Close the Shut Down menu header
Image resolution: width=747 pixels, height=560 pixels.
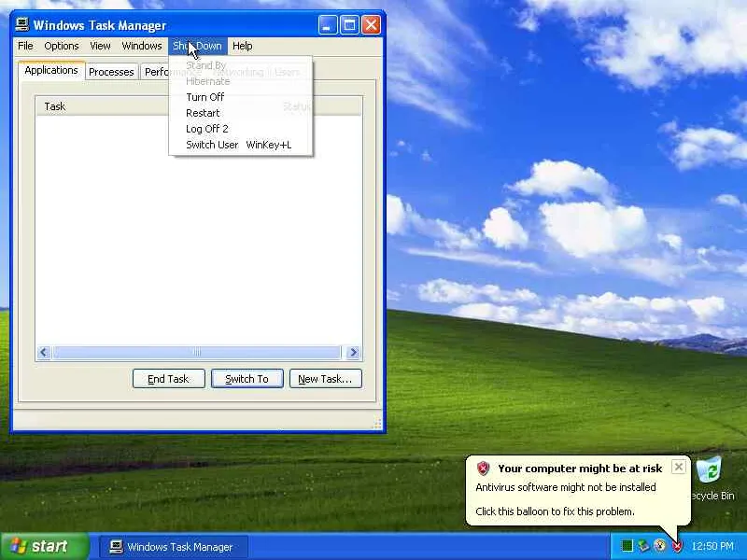[197, 46]
